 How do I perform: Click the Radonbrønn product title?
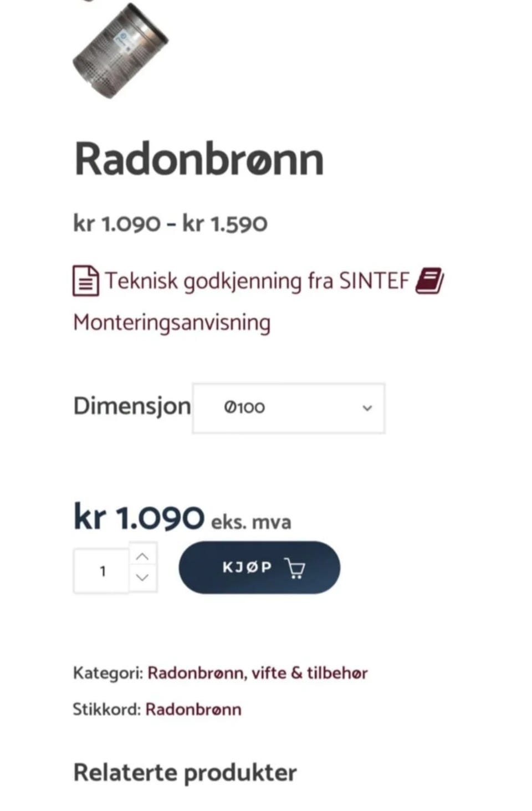pyautogui.click(x=199, y=160)
